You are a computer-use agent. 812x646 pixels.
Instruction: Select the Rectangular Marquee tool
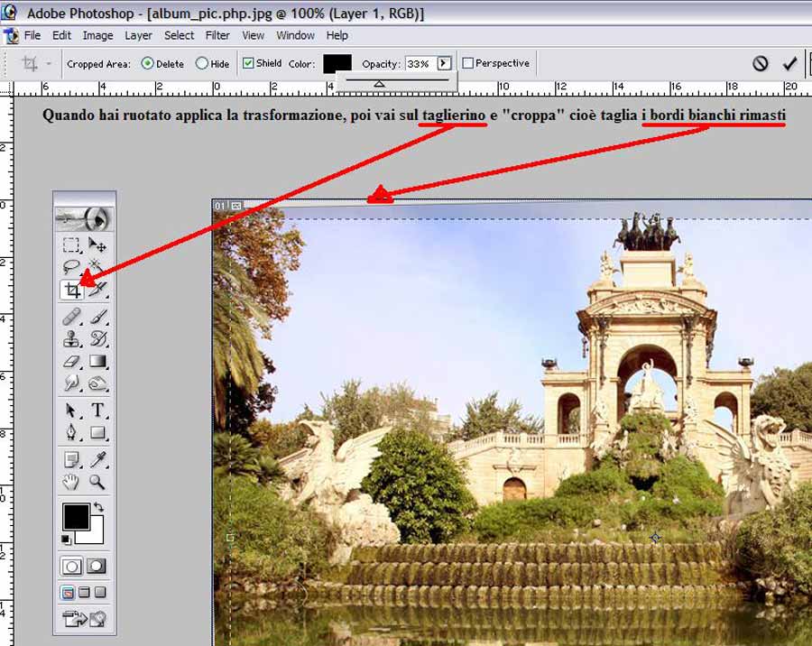[x=72, y=245]
